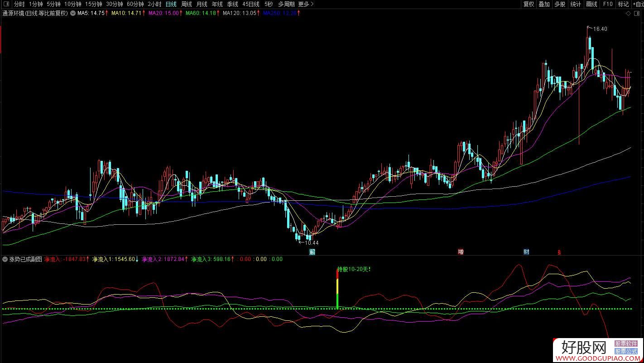644x363 pixels.
Task: Click the 通源环境 stock title
Action: tap(35, 13)
